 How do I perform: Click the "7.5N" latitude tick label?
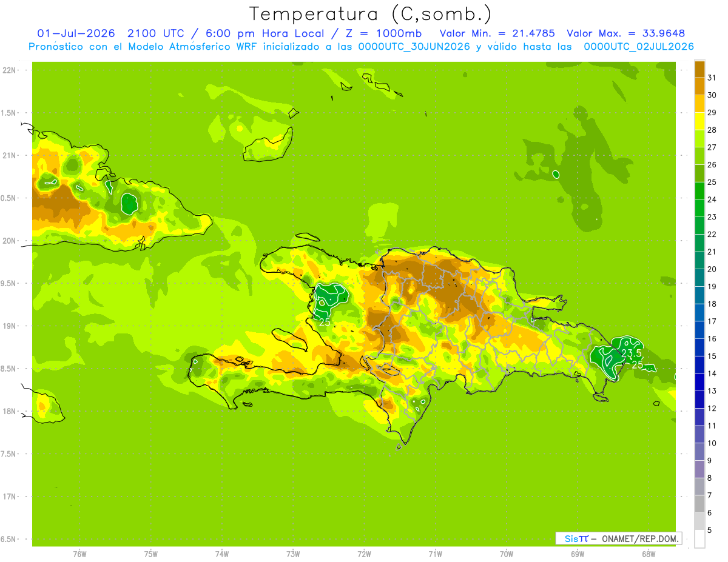[9, 455]
